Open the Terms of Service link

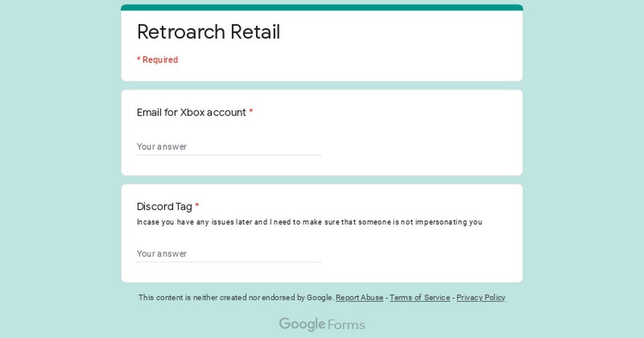(x=420, y=297)
